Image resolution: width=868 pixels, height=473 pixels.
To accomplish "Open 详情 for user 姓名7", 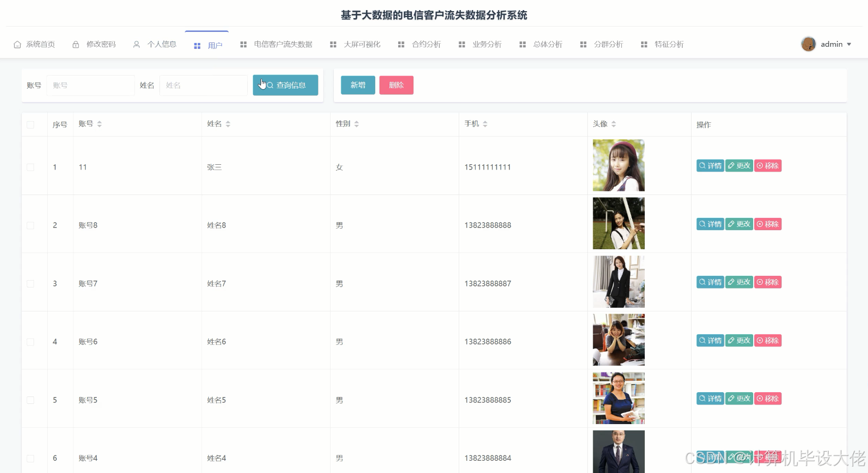I will click(710, 282).
